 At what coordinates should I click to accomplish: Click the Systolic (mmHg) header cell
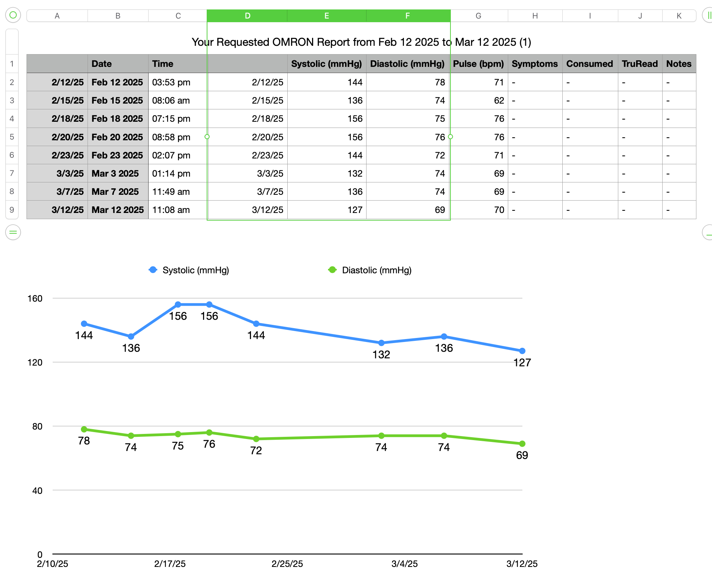[326, 64]
